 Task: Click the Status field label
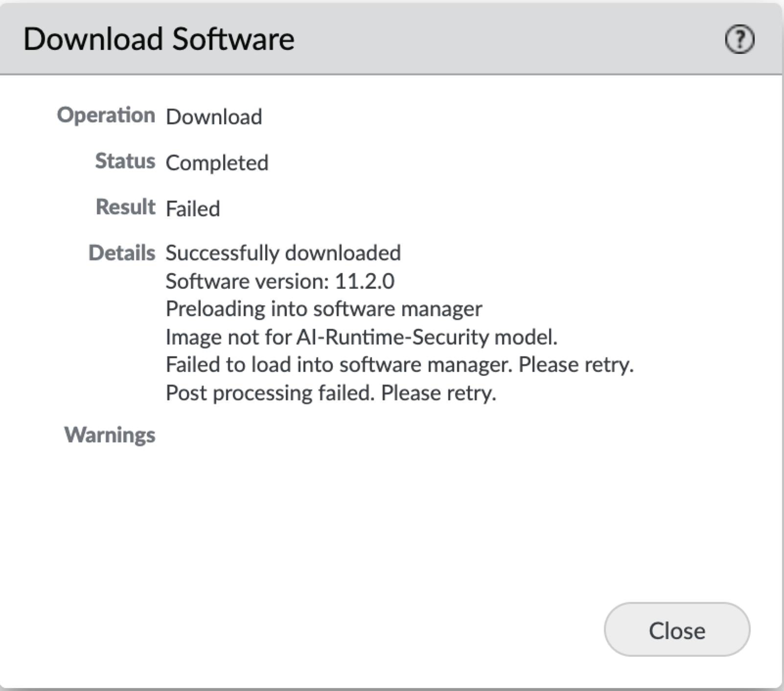pyautogui.click(x=125, y=161)
